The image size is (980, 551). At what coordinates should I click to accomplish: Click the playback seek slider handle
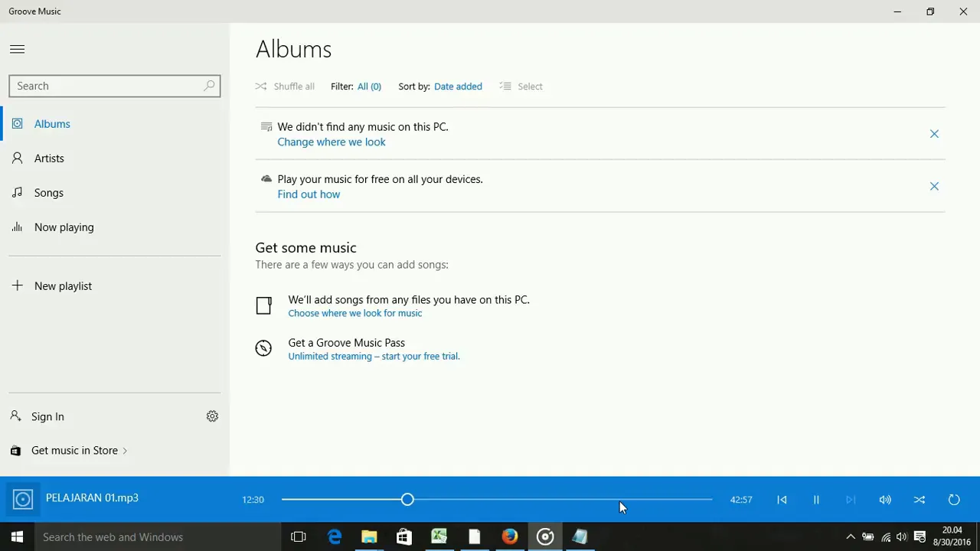(407, 500)
